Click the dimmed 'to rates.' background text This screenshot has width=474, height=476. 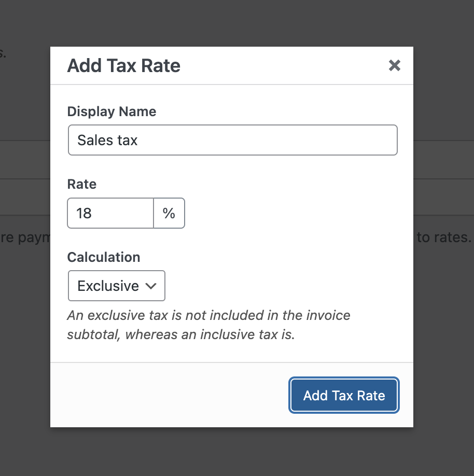(444, 237)
